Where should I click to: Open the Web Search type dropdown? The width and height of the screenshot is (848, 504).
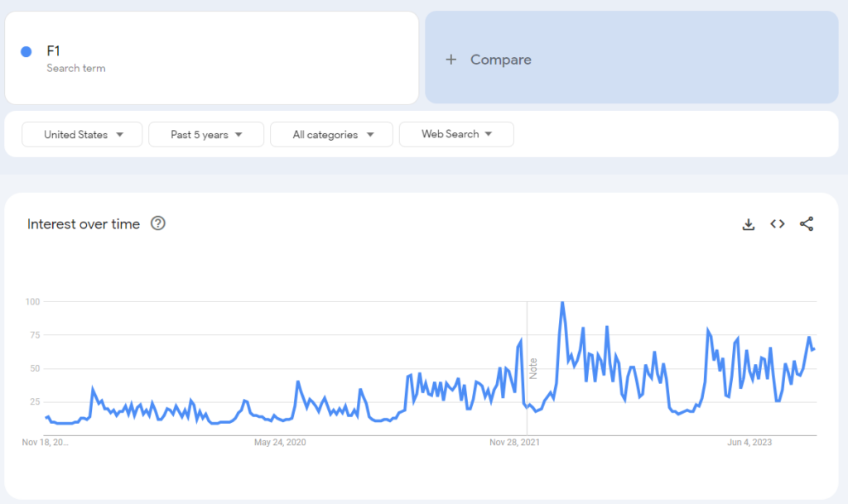coord(456,134)
